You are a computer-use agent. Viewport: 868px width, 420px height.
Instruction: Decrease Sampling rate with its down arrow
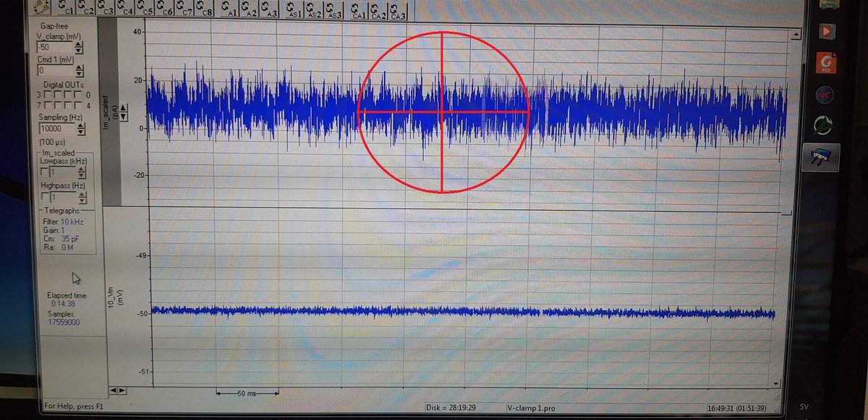pos(81,133)
